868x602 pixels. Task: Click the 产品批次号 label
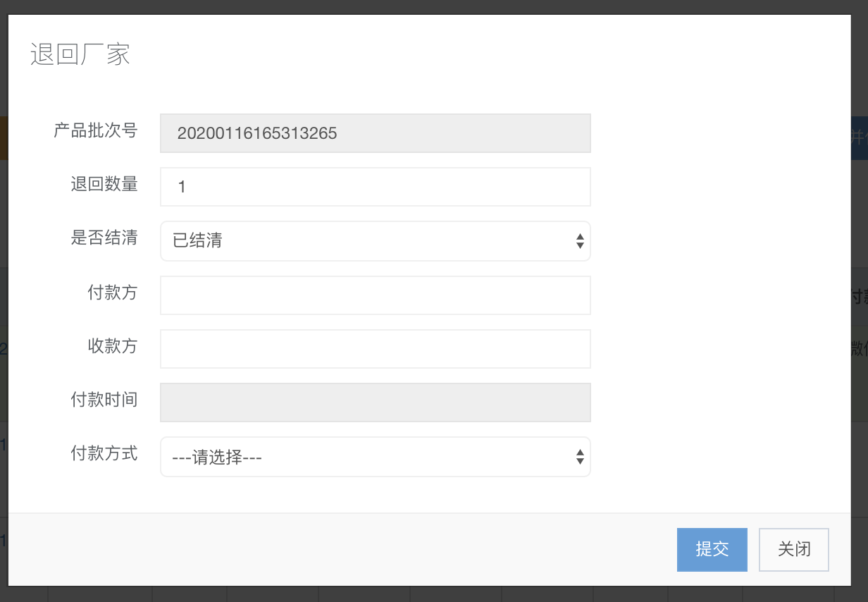coord(95,130)
